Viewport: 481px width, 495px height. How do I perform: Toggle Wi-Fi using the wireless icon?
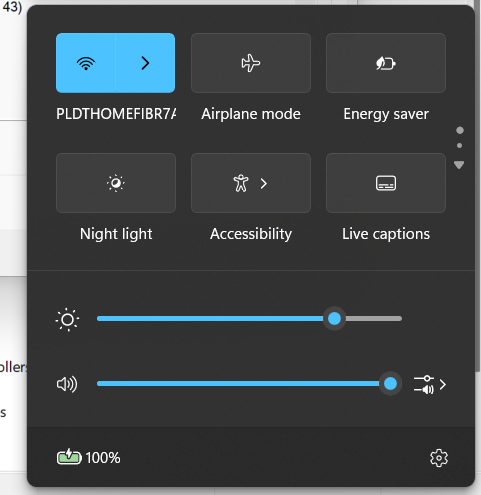86,63
